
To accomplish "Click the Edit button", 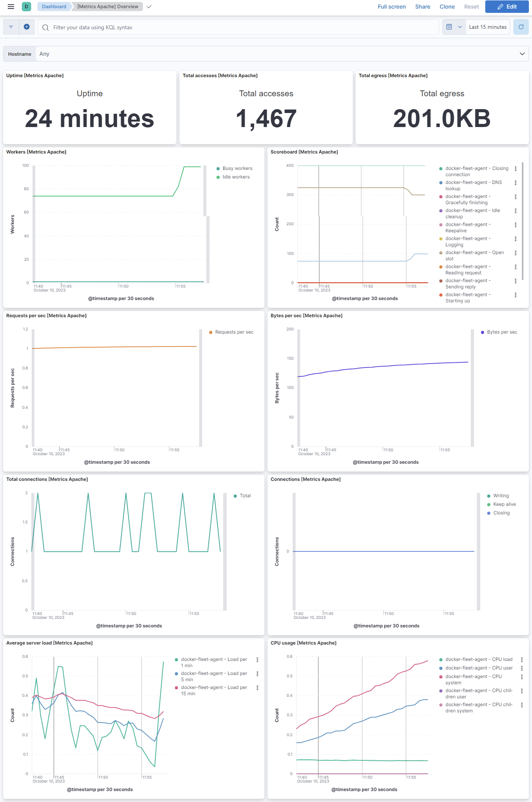I will coord(507,7).
